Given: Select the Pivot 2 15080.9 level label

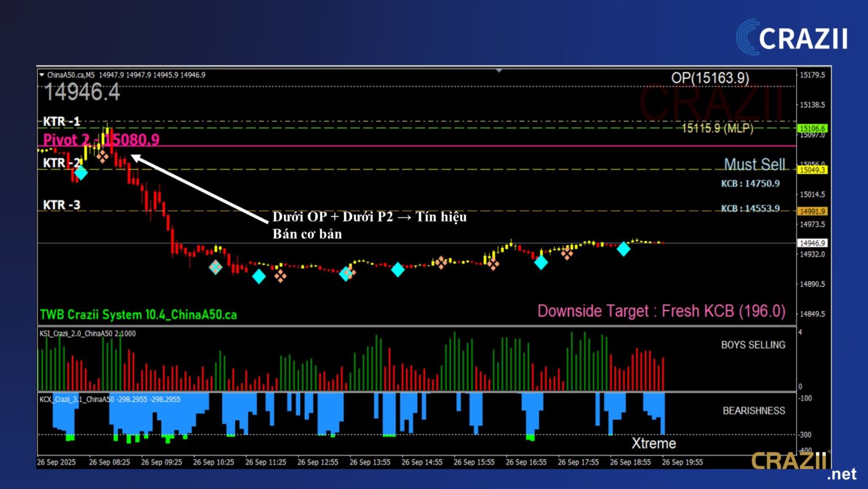Looking at the screenshot, I should 101,140.
